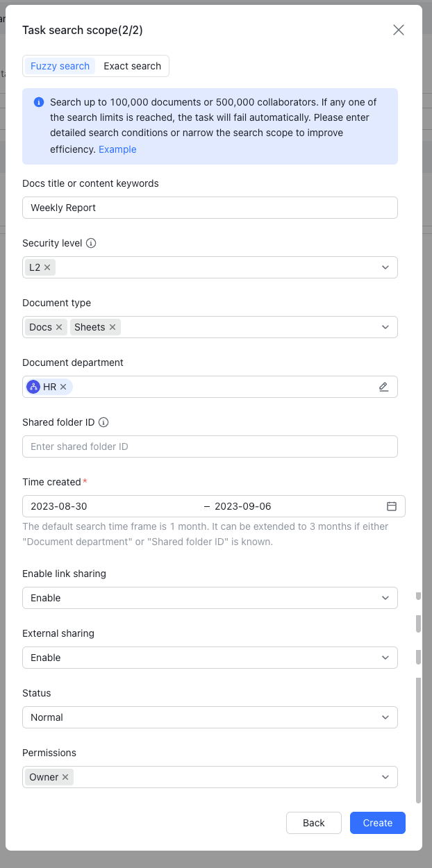Click the Shared folder ID info icon

coord(103,422)
